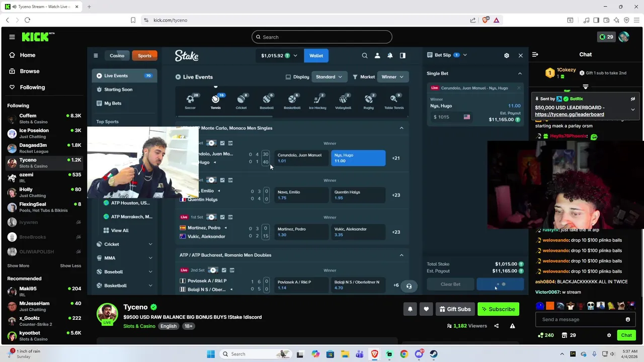The width and height of the screenshot is (644, 362).
Task: Open stats icon for Pavlasek/Rikl match
Action: tap(224, 270)
